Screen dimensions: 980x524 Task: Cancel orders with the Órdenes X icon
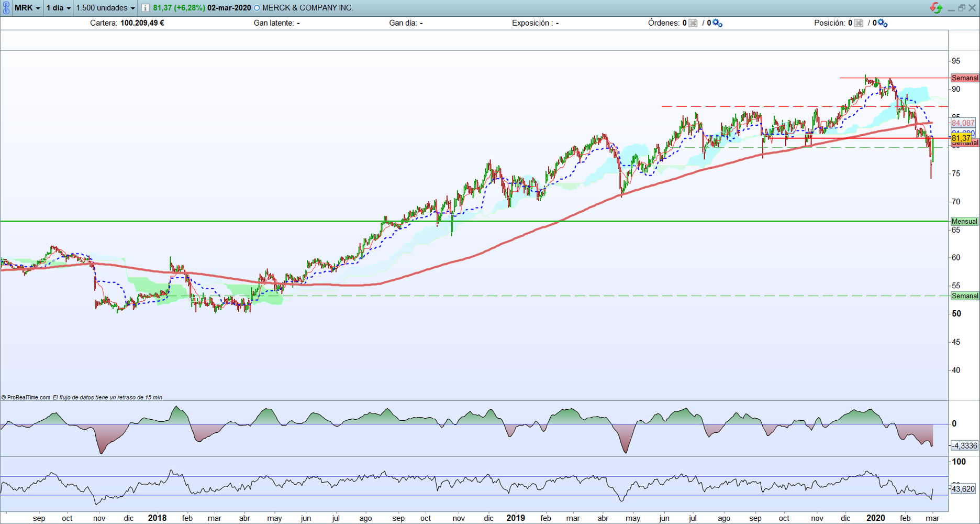(693, 23)
